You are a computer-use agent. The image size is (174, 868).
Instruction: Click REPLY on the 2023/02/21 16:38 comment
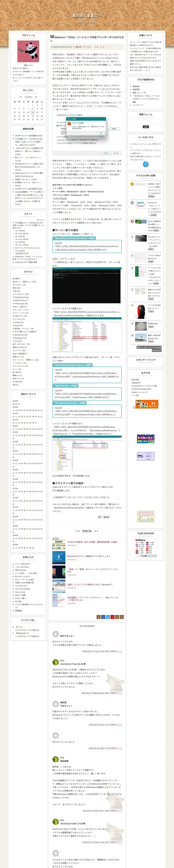tap(114, 651)
